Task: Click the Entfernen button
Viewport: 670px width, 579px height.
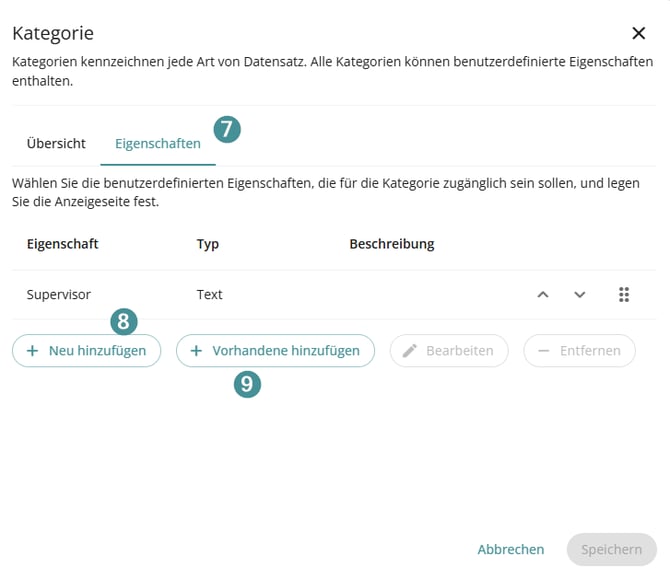Action: coord(579,350)
